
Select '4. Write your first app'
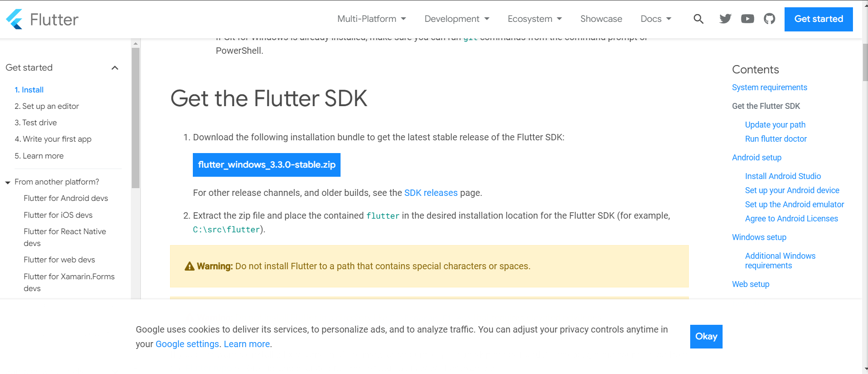(53, 139)
